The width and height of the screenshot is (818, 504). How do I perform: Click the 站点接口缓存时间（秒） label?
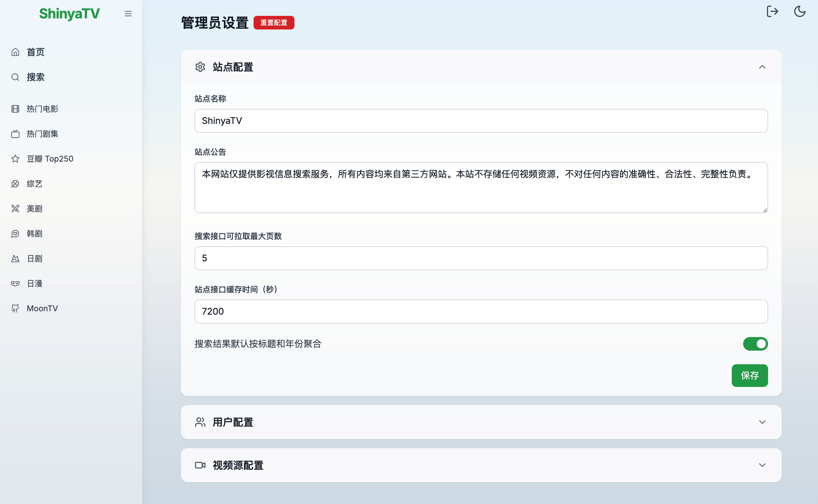point(237,289)
